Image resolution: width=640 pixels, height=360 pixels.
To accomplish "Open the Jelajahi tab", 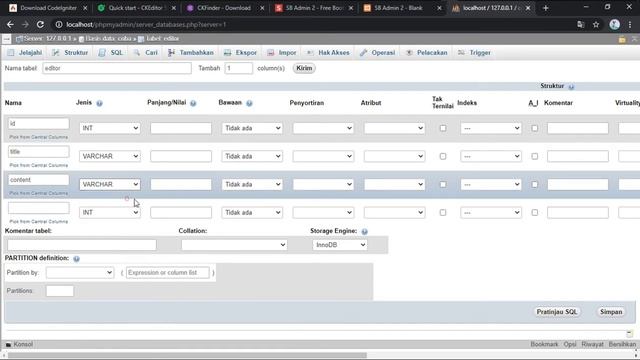I will 25,53.
